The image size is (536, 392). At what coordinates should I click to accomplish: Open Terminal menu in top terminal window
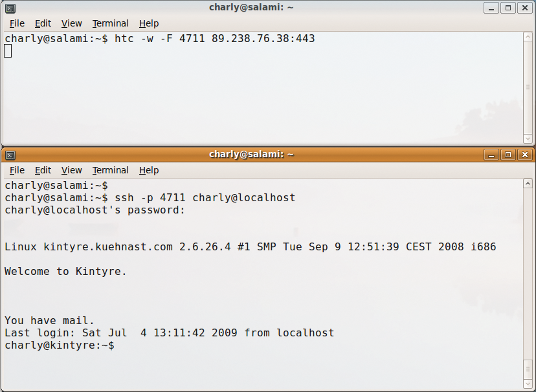click(111, 23)
